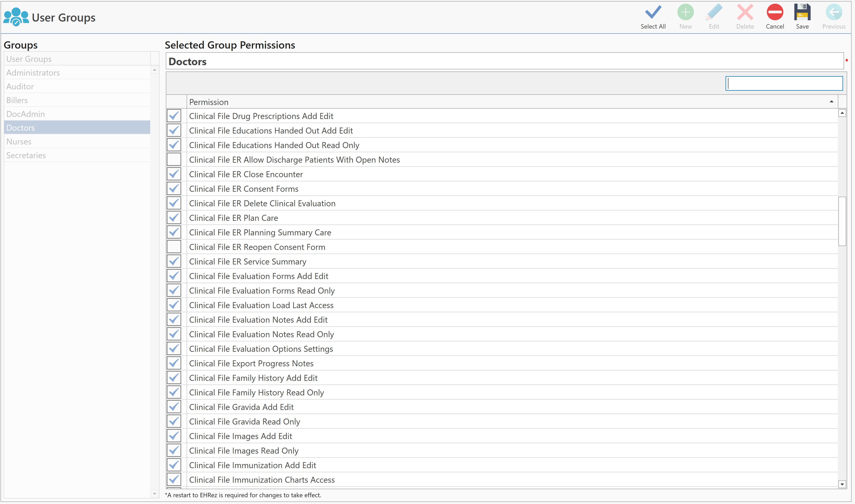855x504 pixels.
Task: Click the permissions list scroll down arrow
Action: (x=842, y=484)
